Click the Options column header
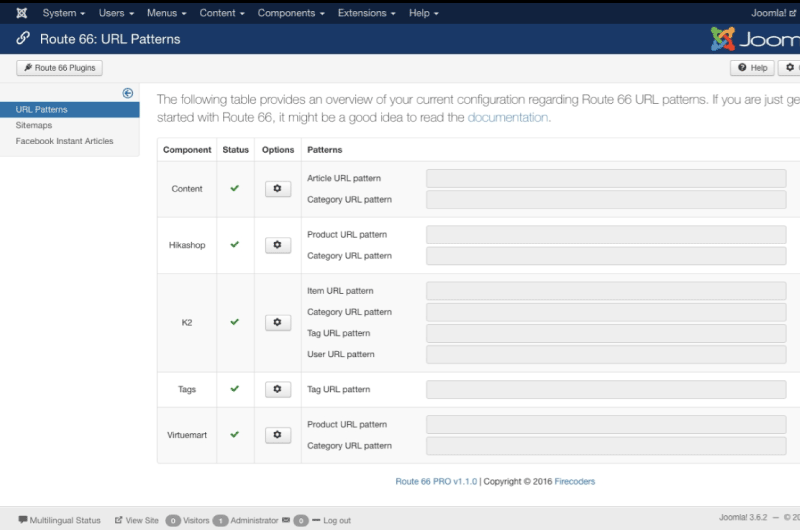 tap(278, 150)
